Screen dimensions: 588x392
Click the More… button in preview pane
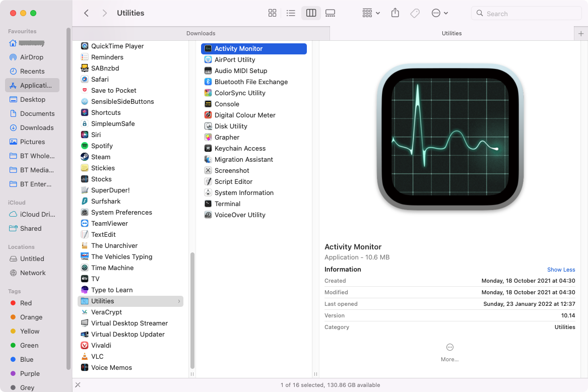(449, 353)
